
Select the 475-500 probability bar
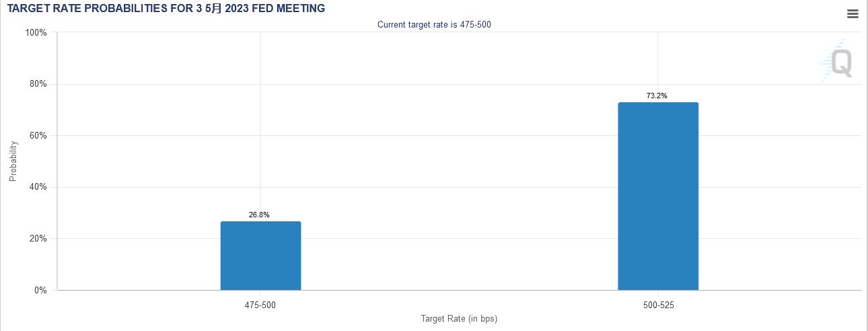point(260,256)
